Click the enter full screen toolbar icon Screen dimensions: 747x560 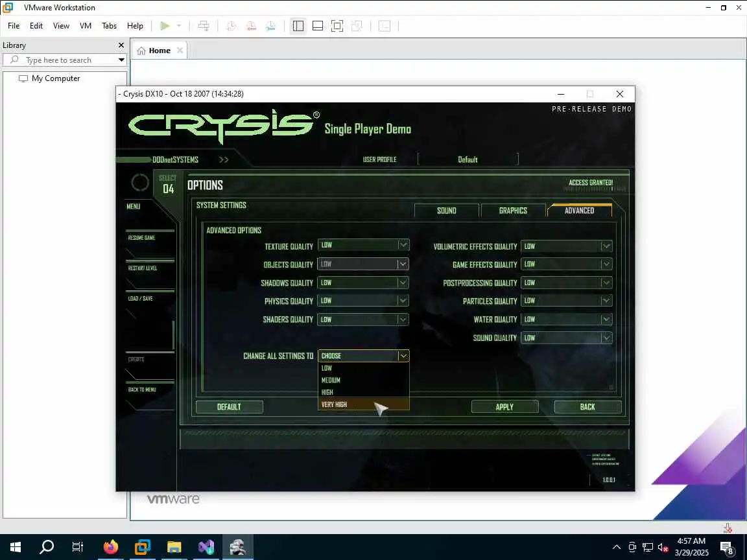[x=337, y=26]
